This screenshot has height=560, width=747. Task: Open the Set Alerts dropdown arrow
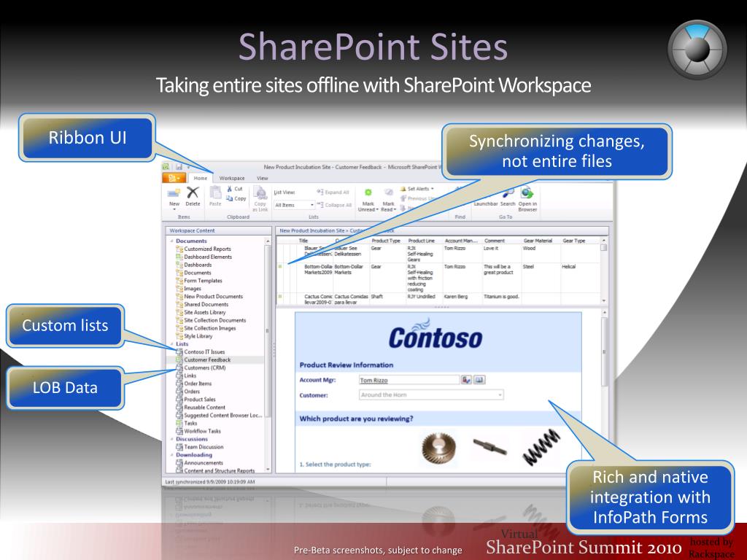432,189
